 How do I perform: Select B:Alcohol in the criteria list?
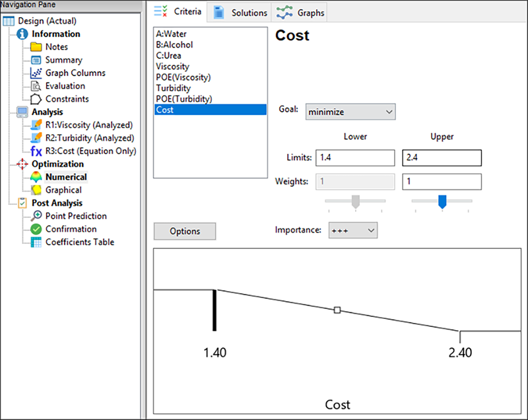pyautogui.click(x=175, y=45)
